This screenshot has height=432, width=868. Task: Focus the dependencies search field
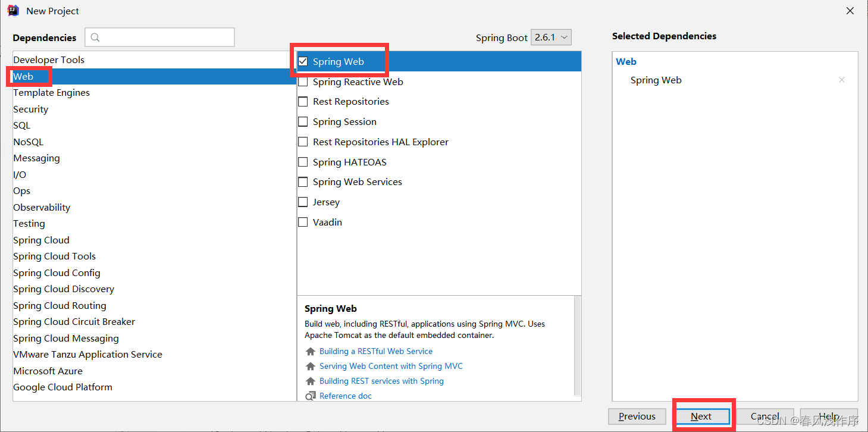(159, 37)
